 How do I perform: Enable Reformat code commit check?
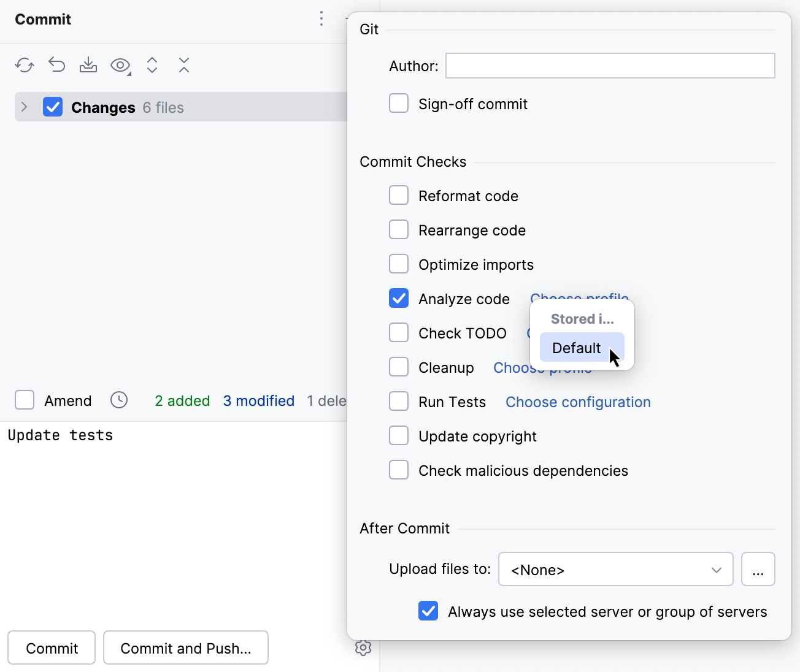click(399, 195)
